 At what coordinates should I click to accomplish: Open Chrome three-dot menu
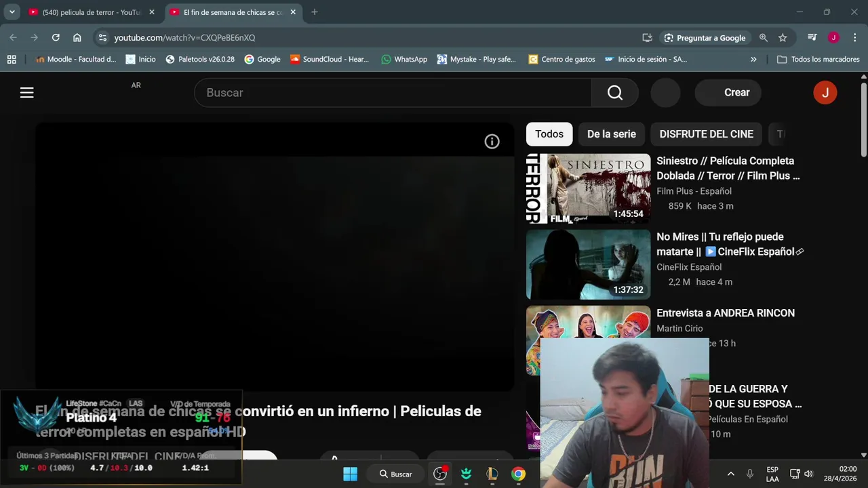point(854,38)
